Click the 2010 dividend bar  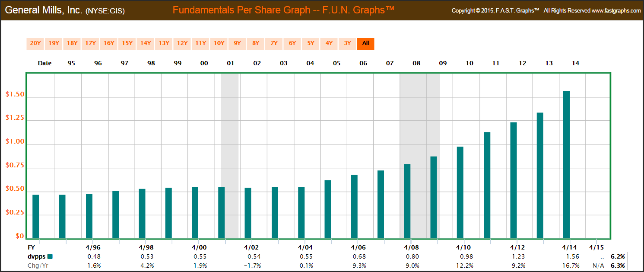click(460, 192)
